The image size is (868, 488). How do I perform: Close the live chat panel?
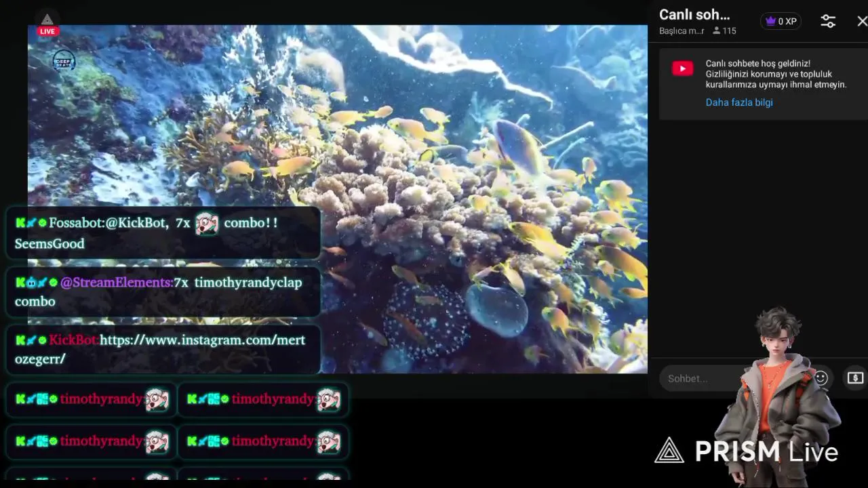(862, 21)
